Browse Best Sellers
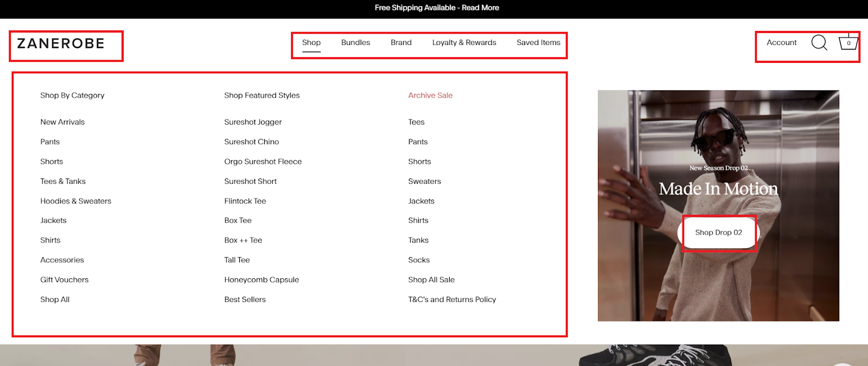The width and height of the screenshot is (868, 366). pos(245,299)
